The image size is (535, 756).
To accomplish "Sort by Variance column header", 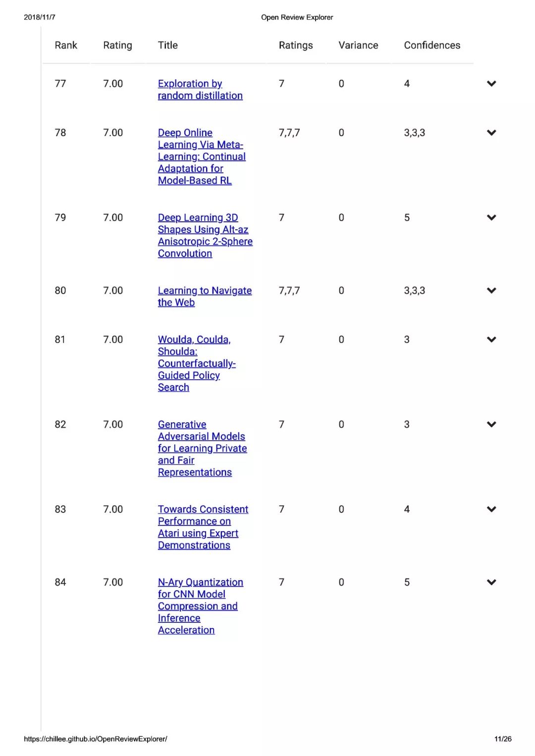I will point(358,45).
